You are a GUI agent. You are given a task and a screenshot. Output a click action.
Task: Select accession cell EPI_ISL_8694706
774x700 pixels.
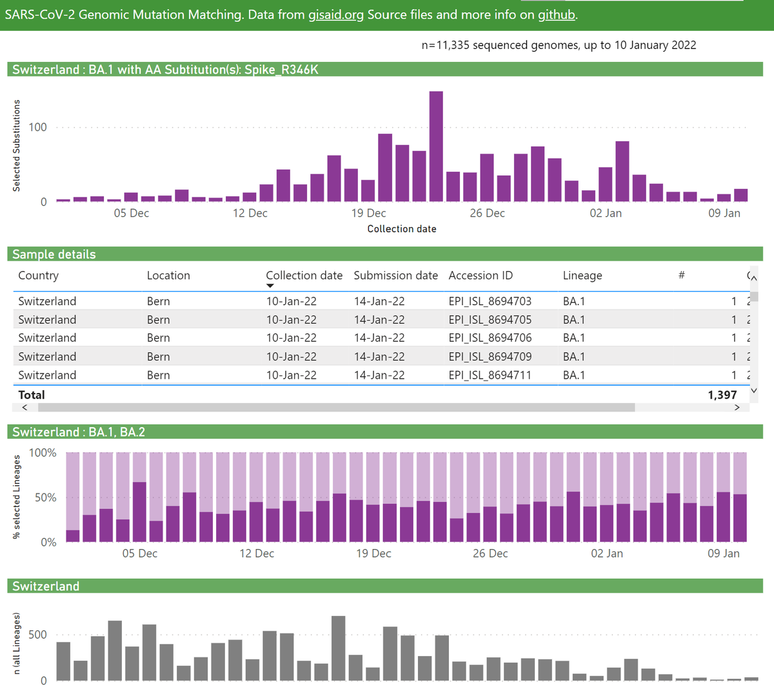click(490, 338)
